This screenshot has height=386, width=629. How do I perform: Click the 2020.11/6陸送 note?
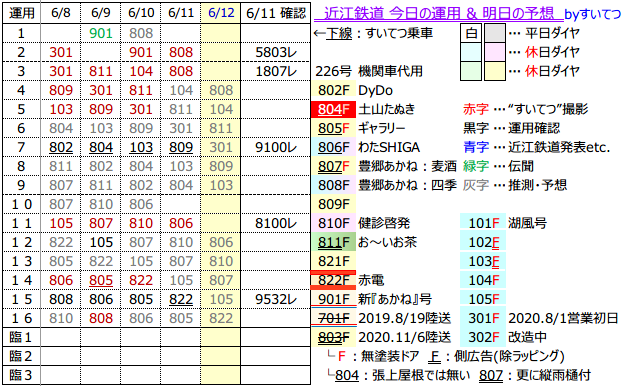coord(404,337)
